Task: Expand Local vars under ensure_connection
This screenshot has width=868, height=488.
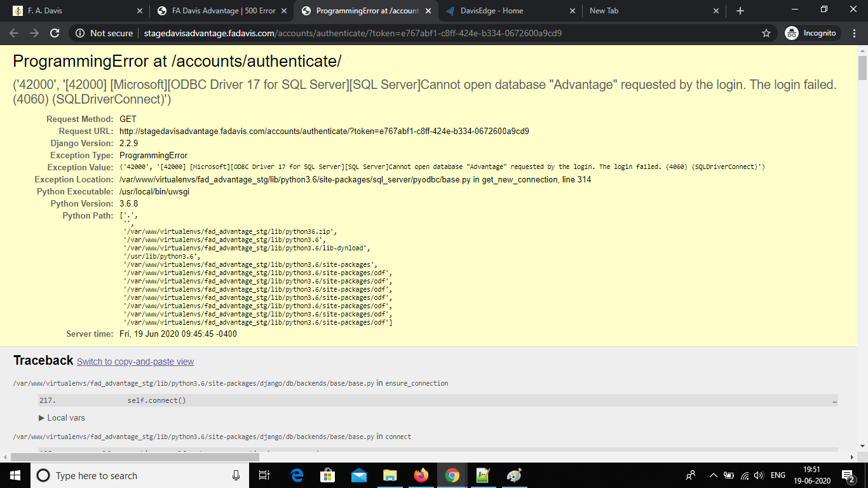Action: point(62,417)
